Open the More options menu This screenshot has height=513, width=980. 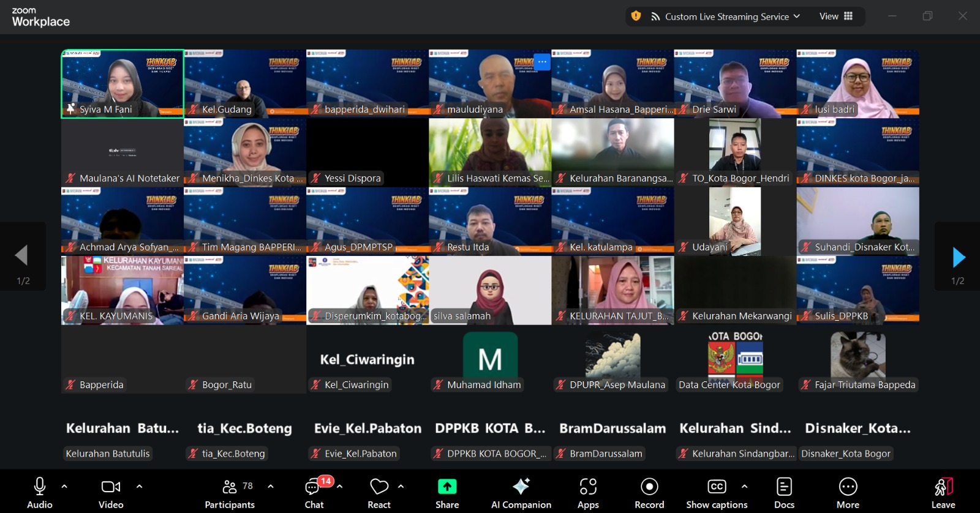(848, 492)
